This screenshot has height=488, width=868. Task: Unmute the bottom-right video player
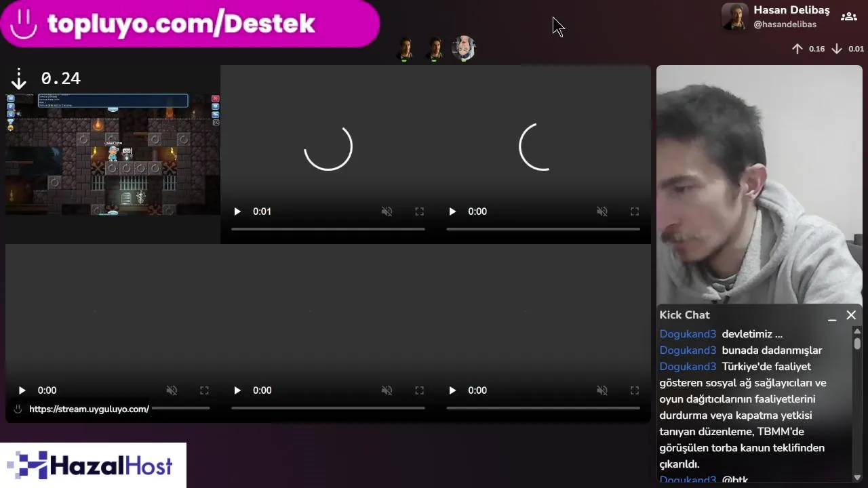pyautogui.click(x=601, y=390)
